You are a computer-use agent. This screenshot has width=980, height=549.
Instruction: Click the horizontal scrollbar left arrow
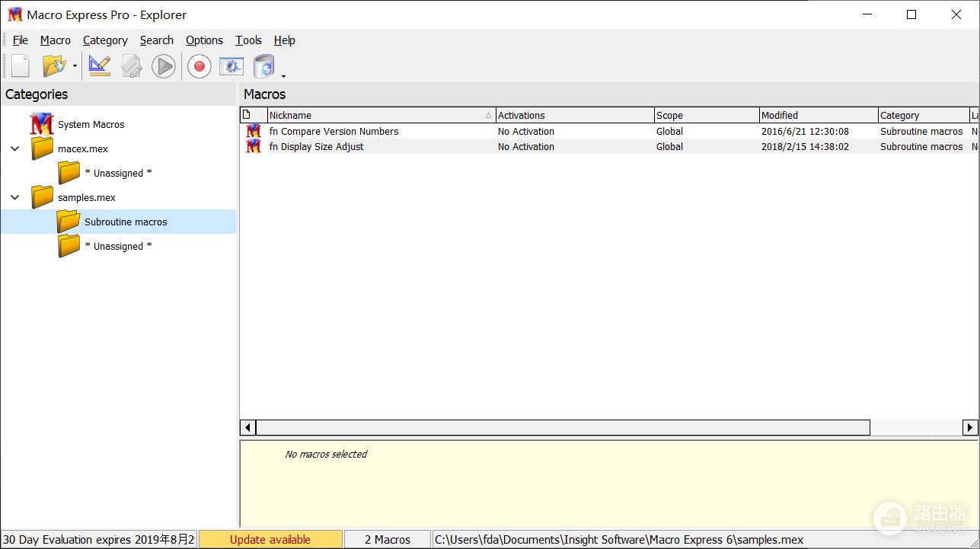click(x=247, y=427)
